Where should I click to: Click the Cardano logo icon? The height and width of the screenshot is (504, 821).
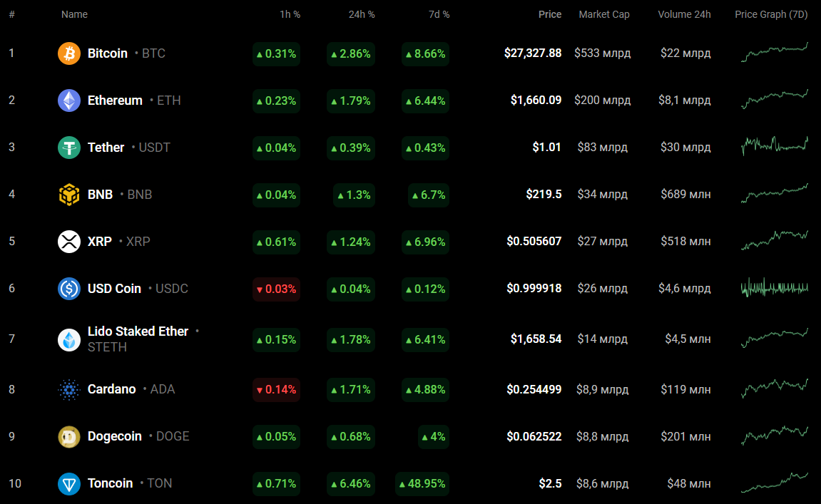pos(69,389)
